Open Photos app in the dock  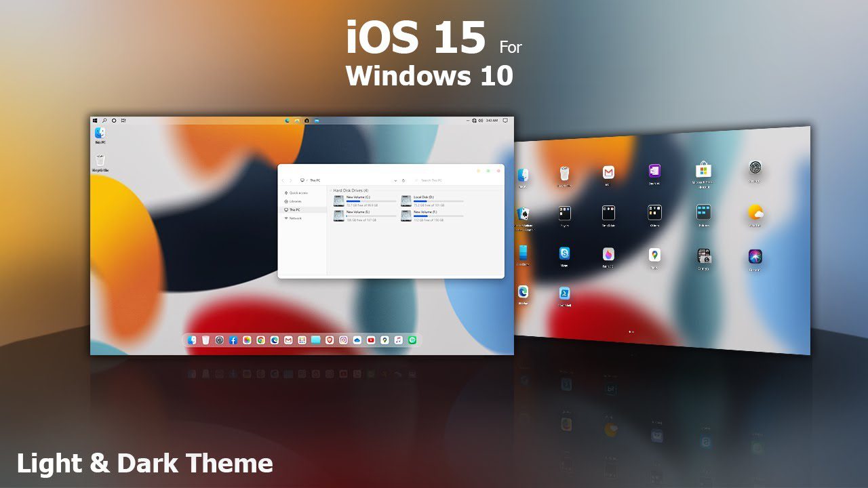(x=247, y=340)
